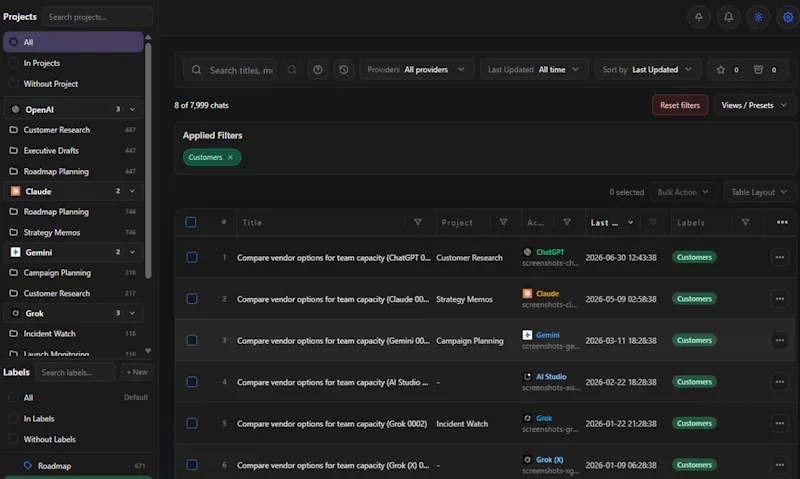The width and height of the screenshot is (800, 479).
Task: Check the row 1 ChatGPT chat checkbox
Action: pyautogui.click(x=192, y=258)
